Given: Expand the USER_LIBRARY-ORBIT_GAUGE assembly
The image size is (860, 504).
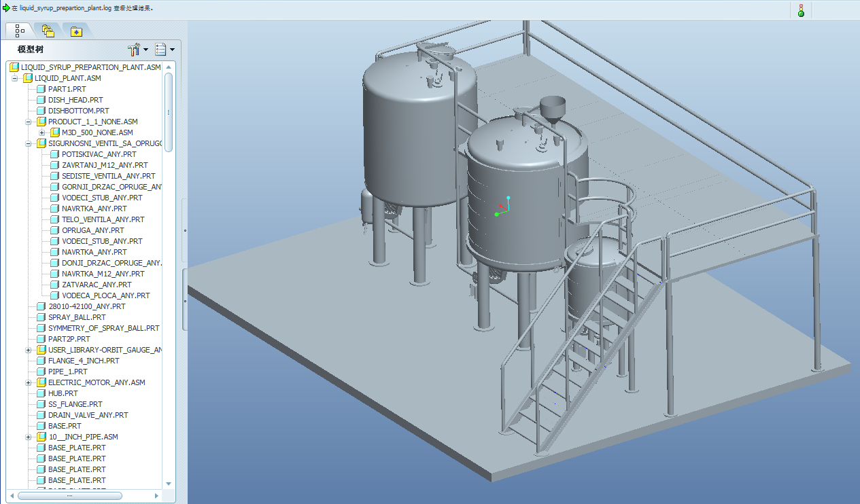Looking at the screenshot, I should click(x=29, y=350).
